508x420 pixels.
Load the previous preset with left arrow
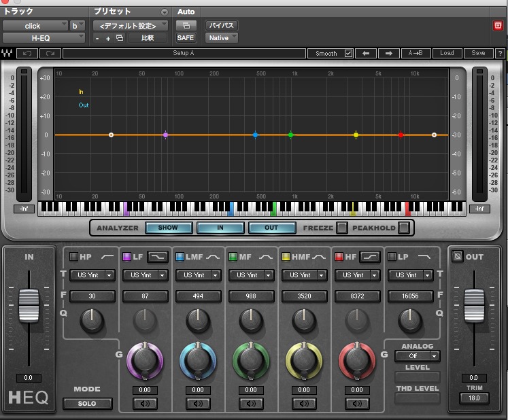[x=366, y=53]
